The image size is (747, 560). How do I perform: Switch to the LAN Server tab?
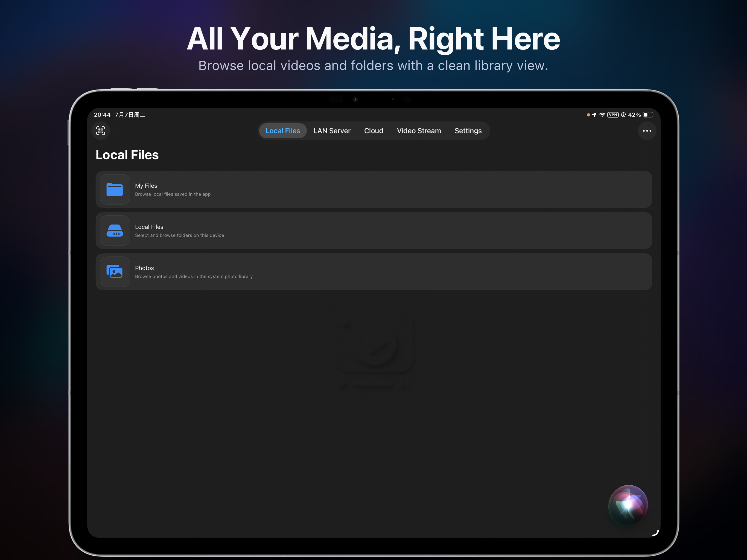(332, 131)
